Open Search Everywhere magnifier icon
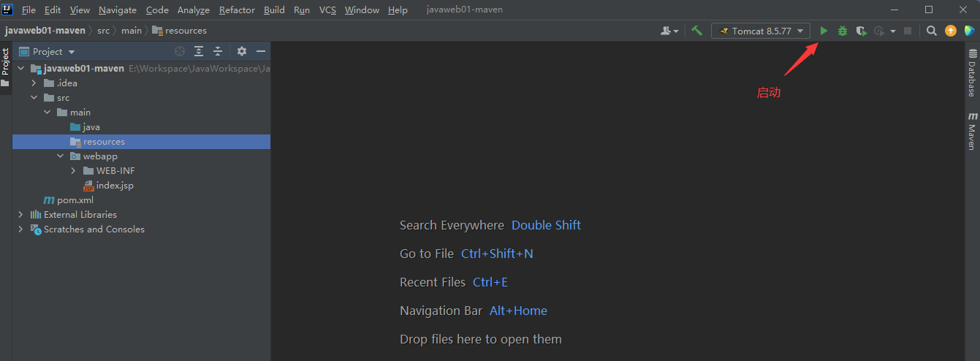Image resolution: width=980 pixels, height=361 pixels. 931,31
